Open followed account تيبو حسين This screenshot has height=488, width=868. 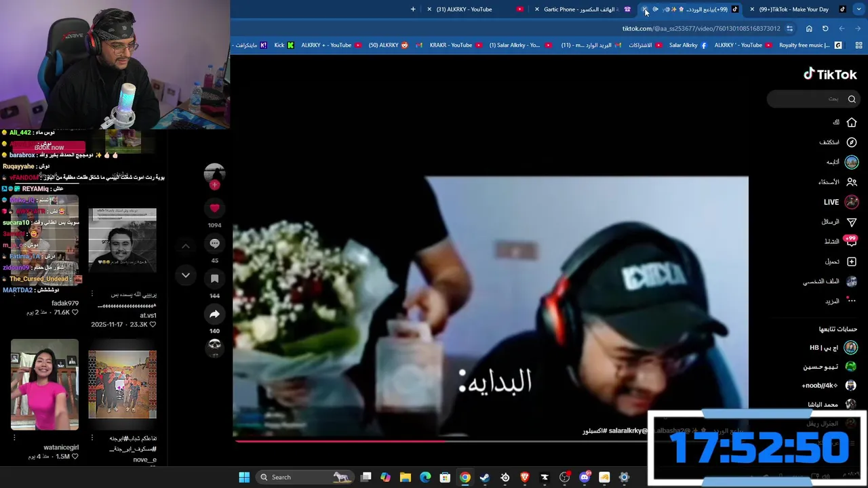tap(830, 367)
